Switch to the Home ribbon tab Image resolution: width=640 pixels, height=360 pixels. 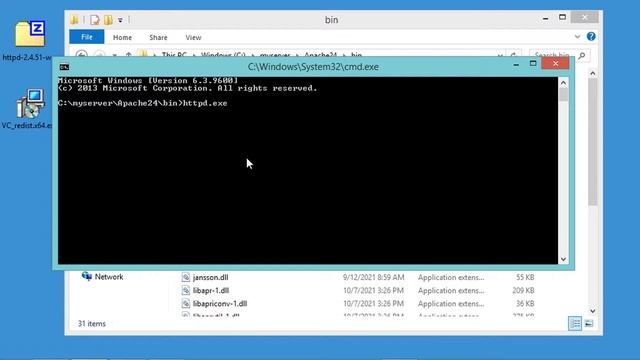122,38
